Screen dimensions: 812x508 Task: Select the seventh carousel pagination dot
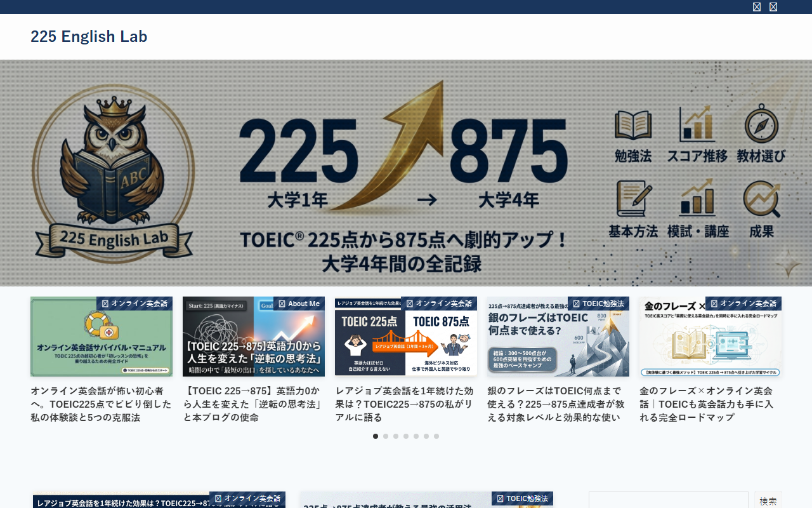436,436
